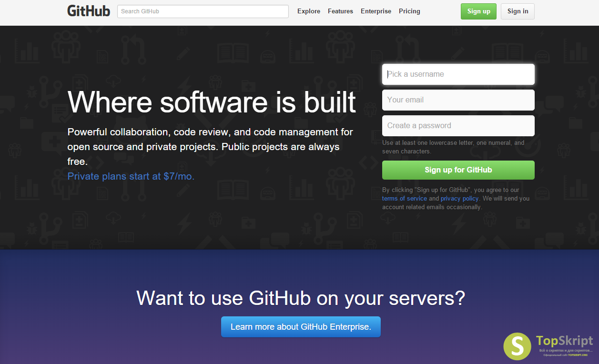This screenshot has height=364, width=599.
Task: Open the terms of service link
Action: pyautogui.click(x=405, y=199)
